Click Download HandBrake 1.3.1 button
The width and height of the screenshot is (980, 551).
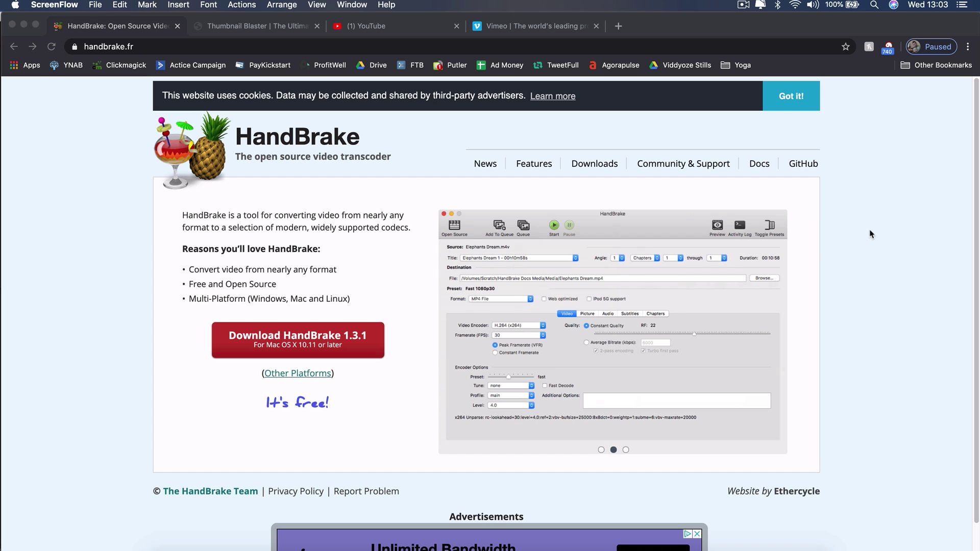point(298,340)
